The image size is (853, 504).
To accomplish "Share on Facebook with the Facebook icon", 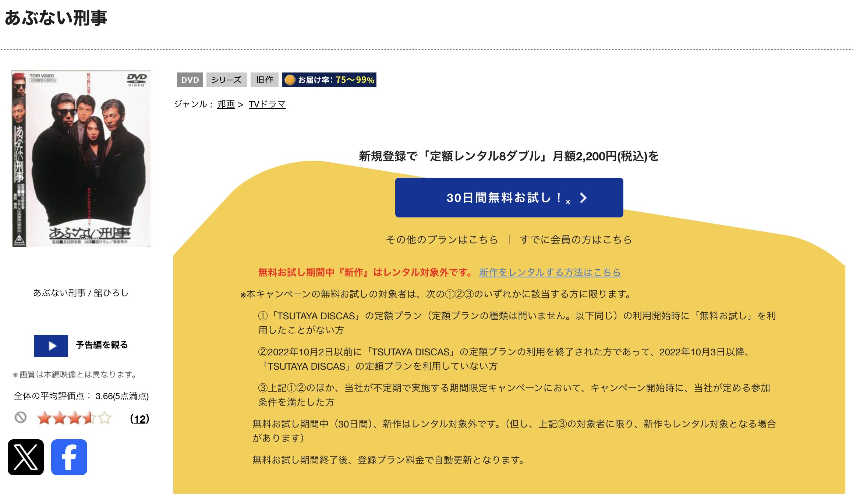I will tap(69, 457).
